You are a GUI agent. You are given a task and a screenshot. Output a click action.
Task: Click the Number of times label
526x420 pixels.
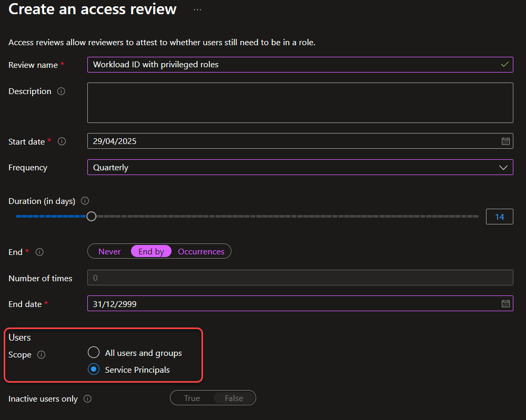[x=41, y=278]
